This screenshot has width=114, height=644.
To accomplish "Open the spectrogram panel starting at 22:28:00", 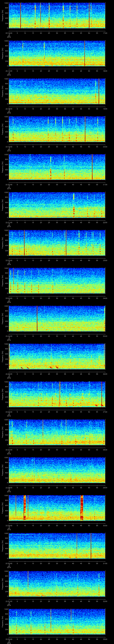I will (57, 470).
